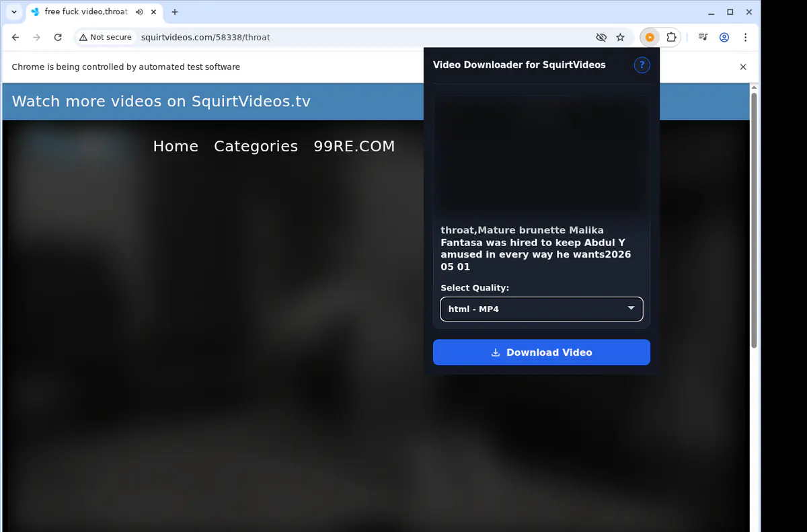Image resolution: width=807 pixels, height=532 pixels.
Task: Click the help question mark icon
Action: point(642,65)
